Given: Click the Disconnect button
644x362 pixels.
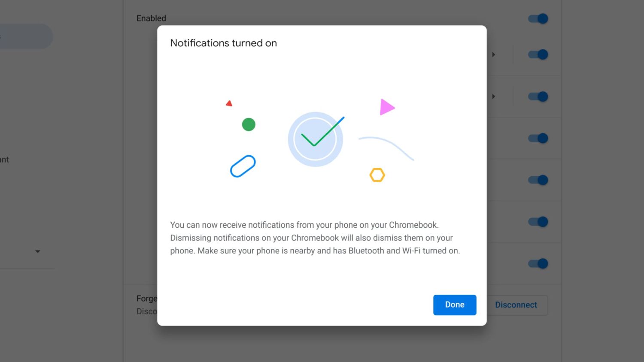Looking at the screenshot, I should pyautogui.click(x=516, y=305).
